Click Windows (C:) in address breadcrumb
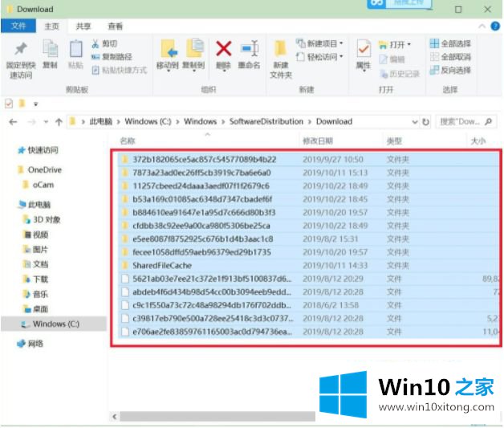This screenshot has height=428, width=504. (148, 121)
